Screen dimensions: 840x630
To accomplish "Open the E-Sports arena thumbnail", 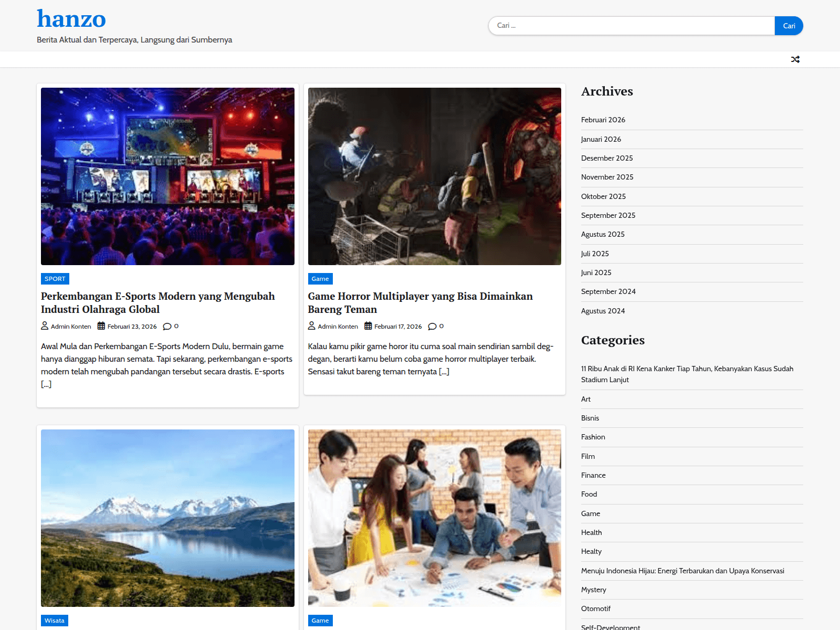I will tap(167, 176).
